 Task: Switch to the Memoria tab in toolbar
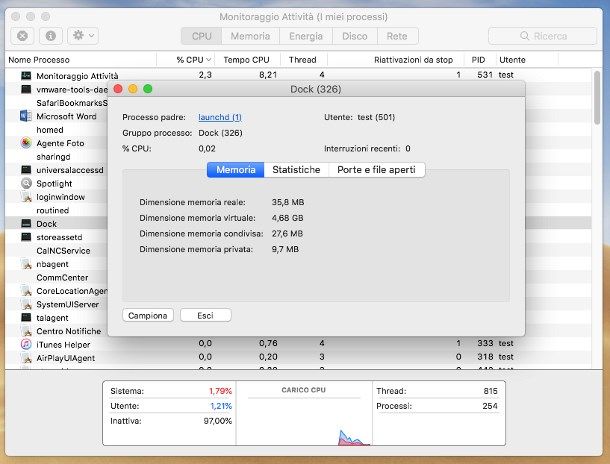[250, 36]
